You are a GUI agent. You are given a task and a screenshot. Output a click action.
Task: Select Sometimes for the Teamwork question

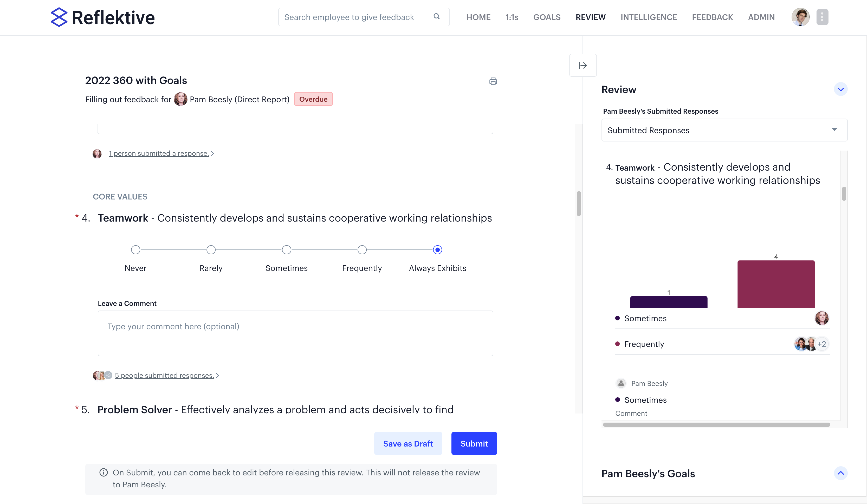[x=286, y=250]
